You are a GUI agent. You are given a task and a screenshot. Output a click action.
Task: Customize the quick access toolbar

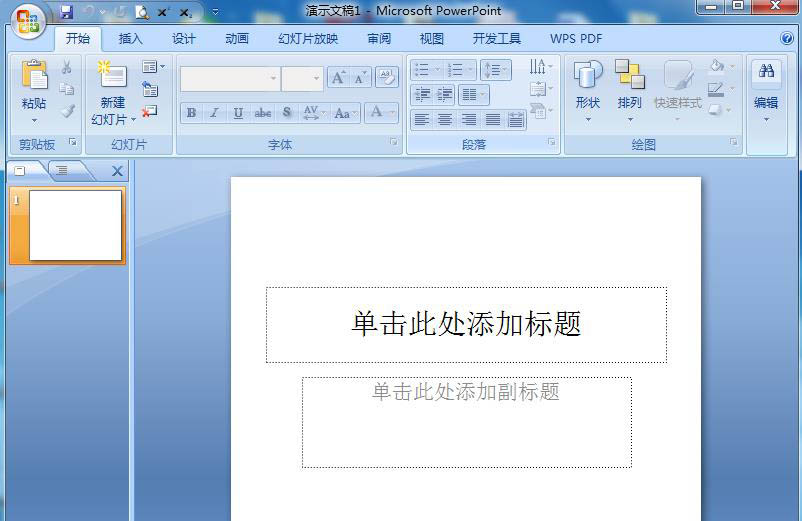click(215, 12)
